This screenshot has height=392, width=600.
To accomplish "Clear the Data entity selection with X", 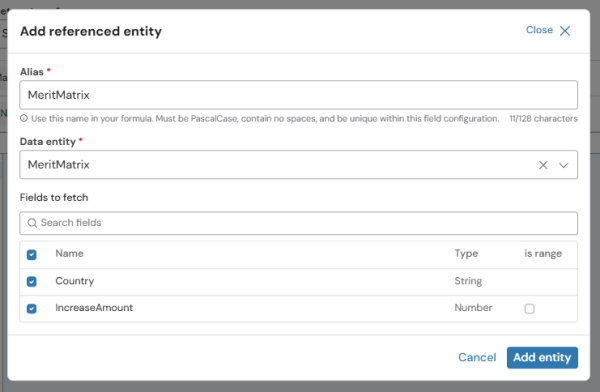I will pyautogui.click(x=543, y=165).
